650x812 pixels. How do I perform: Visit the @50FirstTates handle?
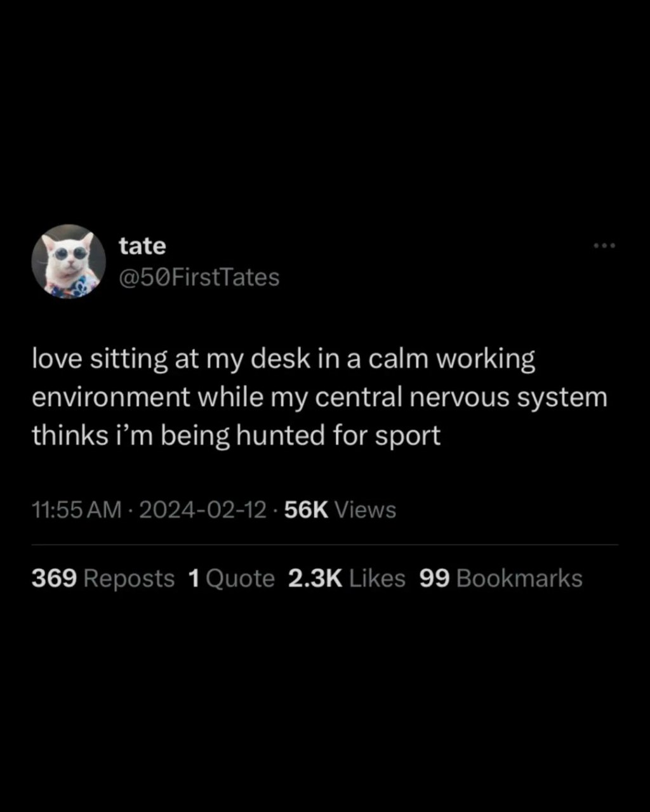(x=199, y=277)
